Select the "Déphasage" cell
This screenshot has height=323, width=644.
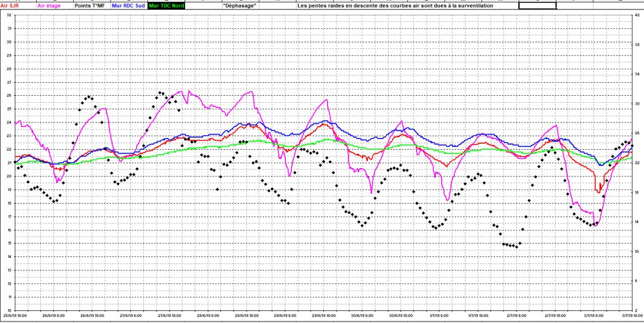pyautogui.click(x=239, y=6)
